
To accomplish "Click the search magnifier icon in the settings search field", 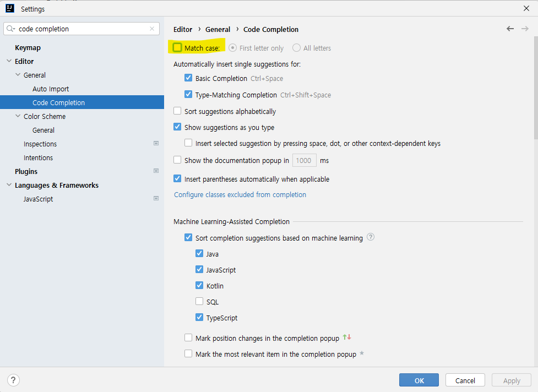I will [x=9, y=29].
